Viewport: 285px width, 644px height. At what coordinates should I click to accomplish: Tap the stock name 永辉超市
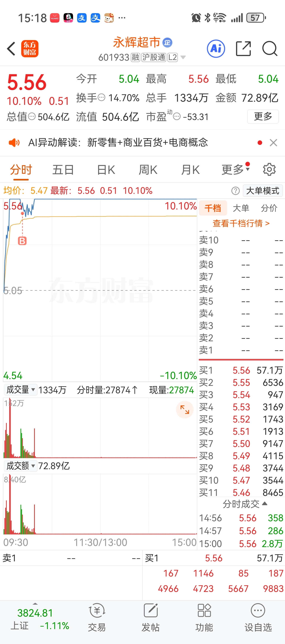click(x=136, y=42)
